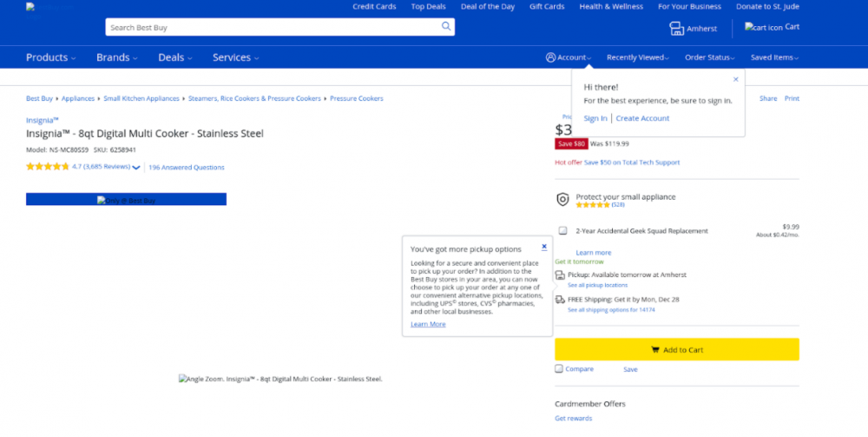Expand the Brands menu
868x437 pixels.
point(117,57)
